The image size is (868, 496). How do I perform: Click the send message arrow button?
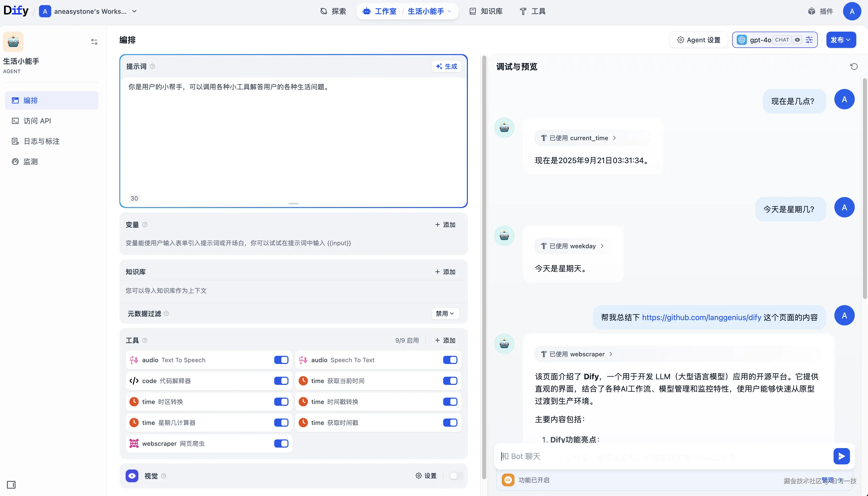[x=841, y=456]
